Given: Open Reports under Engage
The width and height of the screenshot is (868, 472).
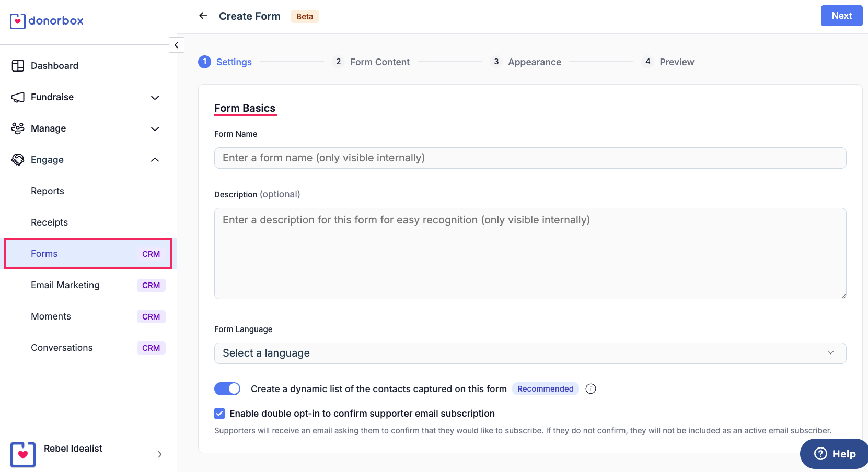Looking at the screenshot, I should click(x=88, y=191).
